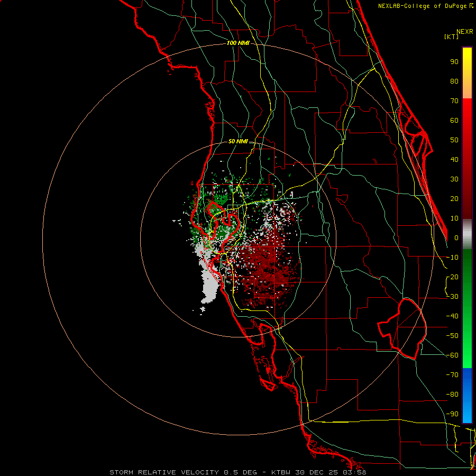Click the -80 tick label on scale

pos(452,395)
